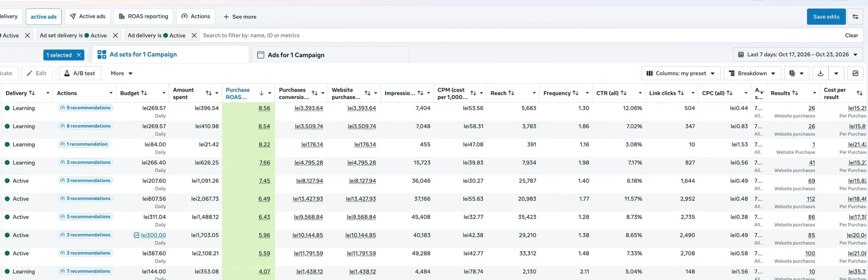Click the budget value lei300.00
Image resolution: width=868 pixels, height=280 pixels.
(153, 235)
